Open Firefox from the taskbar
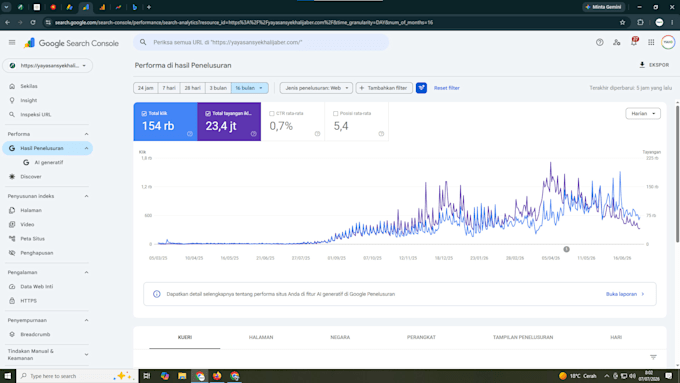 click(x=217, y=376)
